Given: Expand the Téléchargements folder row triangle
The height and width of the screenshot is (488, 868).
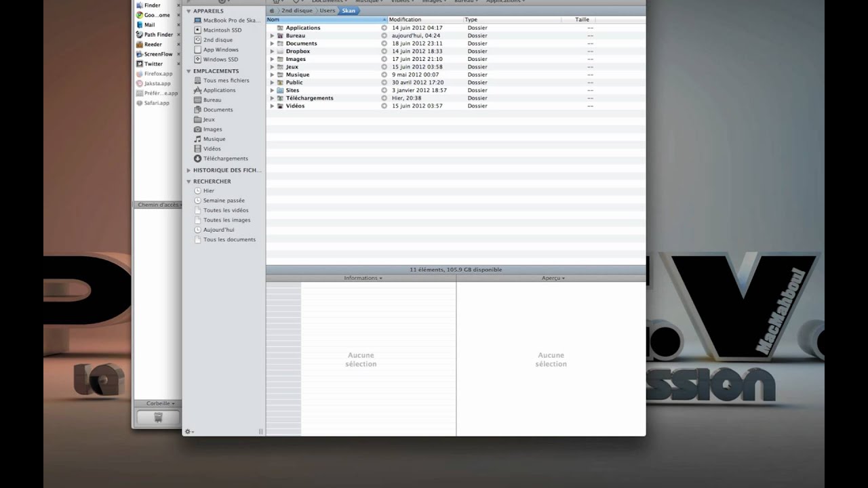Looking at the screenshot, I should pyautogui.click(x=272, y=98).
